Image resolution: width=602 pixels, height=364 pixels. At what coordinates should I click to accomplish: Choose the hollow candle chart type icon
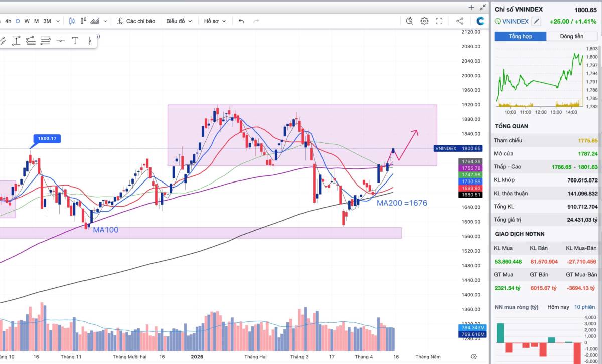tap(83, 21)
